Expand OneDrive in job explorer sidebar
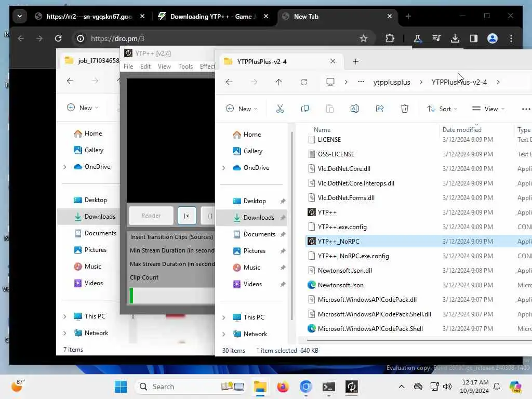Viewport: 532px width, 399px height. pyautogui.click(x=64, y=167)
